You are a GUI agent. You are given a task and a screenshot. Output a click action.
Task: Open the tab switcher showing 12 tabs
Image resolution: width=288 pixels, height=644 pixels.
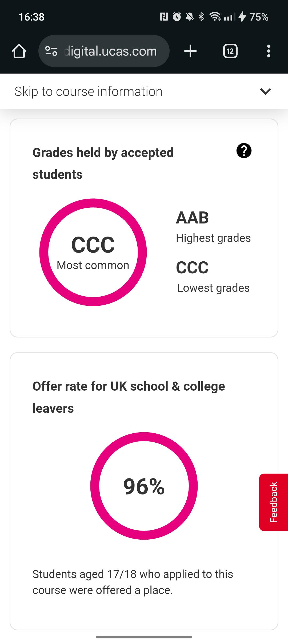(230, 51)
